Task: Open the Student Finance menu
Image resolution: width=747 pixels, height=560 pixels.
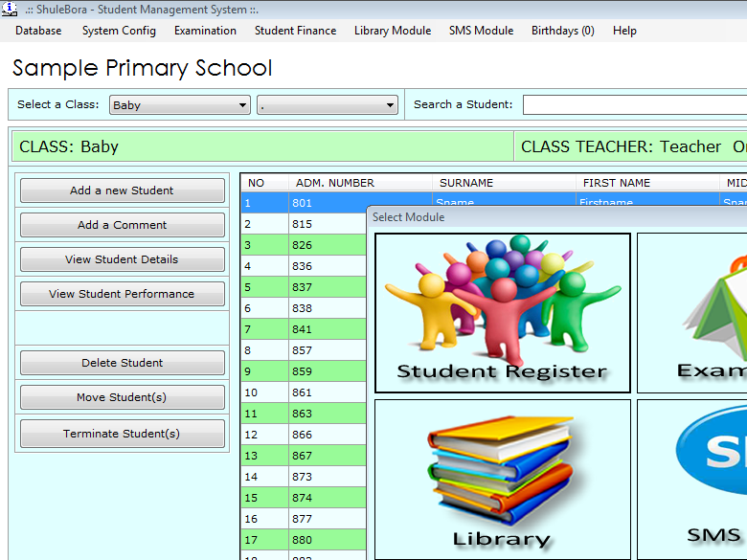Action: [x=295, y=31]
